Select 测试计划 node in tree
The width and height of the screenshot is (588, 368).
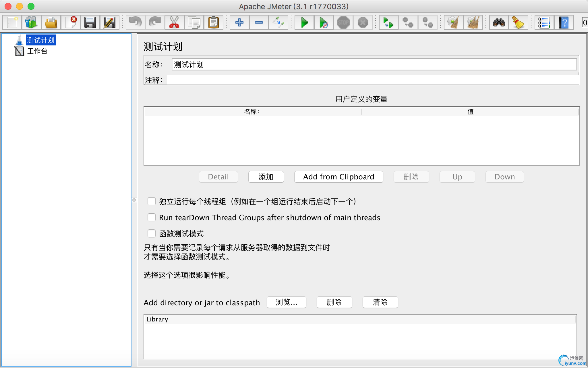point(41,40)
